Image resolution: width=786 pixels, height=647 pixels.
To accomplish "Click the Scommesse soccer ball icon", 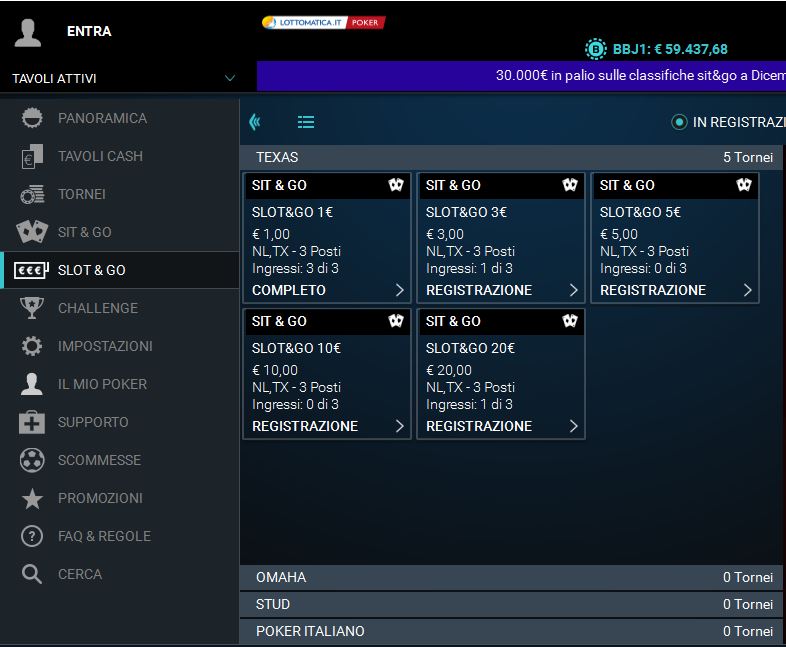I will (x=32, y=460).
